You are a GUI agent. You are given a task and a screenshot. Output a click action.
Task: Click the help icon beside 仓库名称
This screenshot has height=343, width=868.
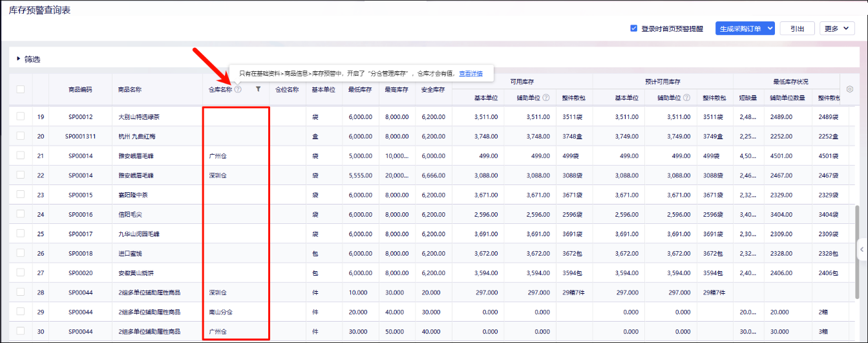tap(238, 90)
